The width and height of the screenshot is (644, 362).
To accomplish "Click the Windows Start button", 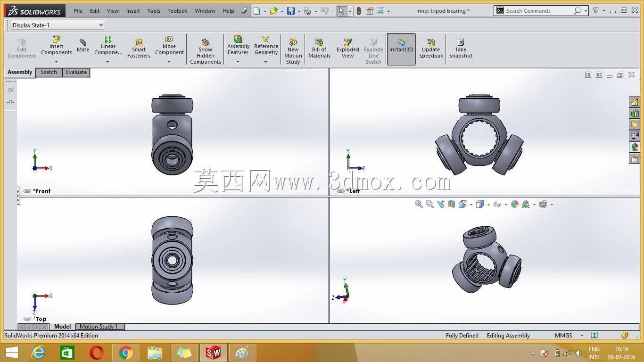I will coord(12,353).
